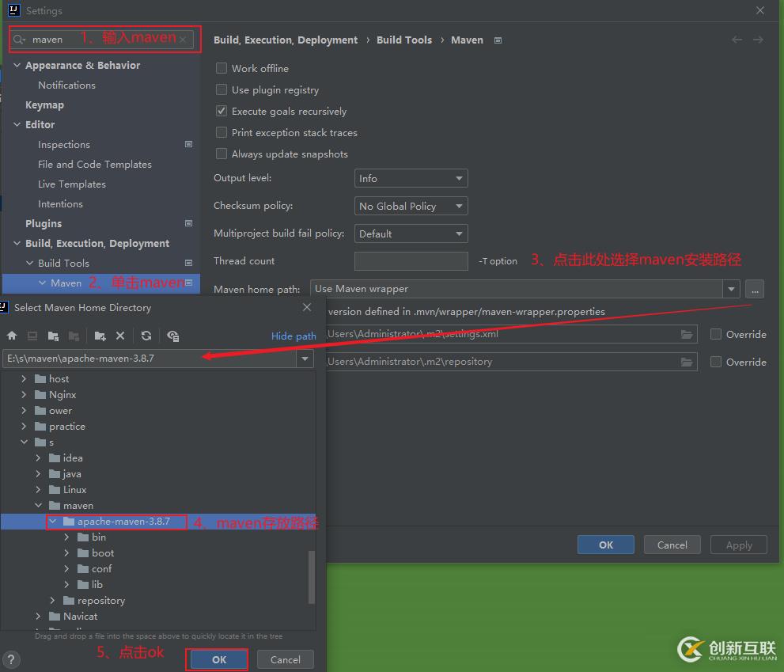Tick Override for local repository
Screen dimensions: 784x672
point(716,362)
